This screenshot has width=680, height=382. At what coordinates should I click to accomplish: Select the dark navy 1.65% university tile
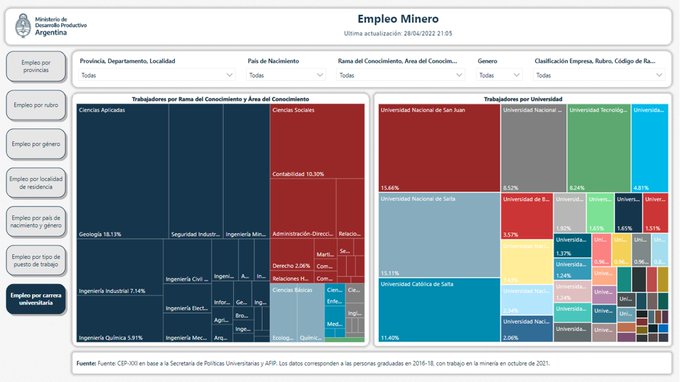point(628,213)
